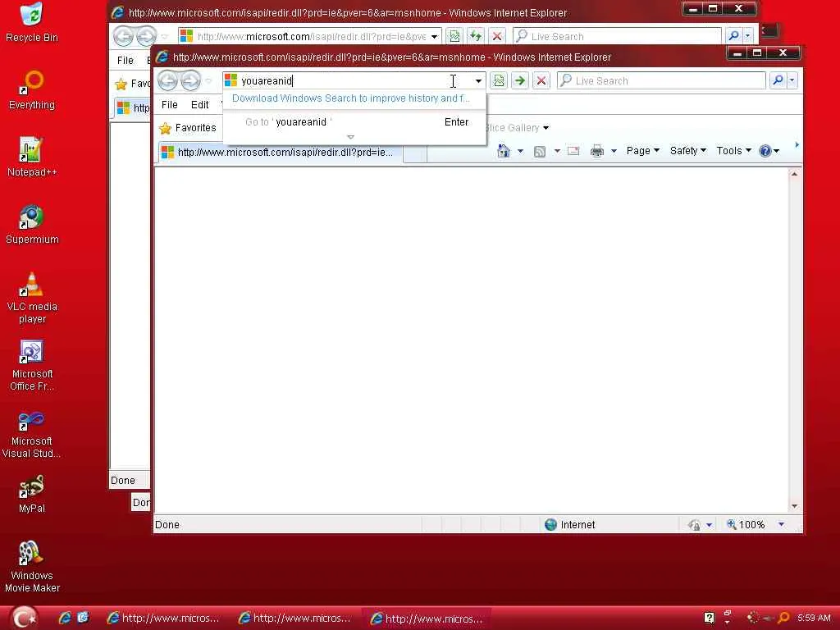This screenshot has width=840, height=630.
Task: Expand autocomplete list with the down chevron
Action: (351, 137)
